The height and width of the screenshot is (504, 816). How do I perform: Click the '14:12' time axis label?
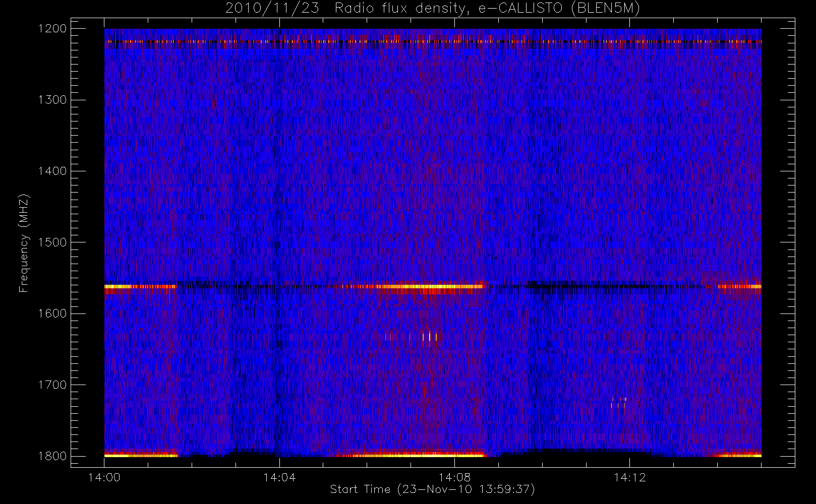click(629, 477)
